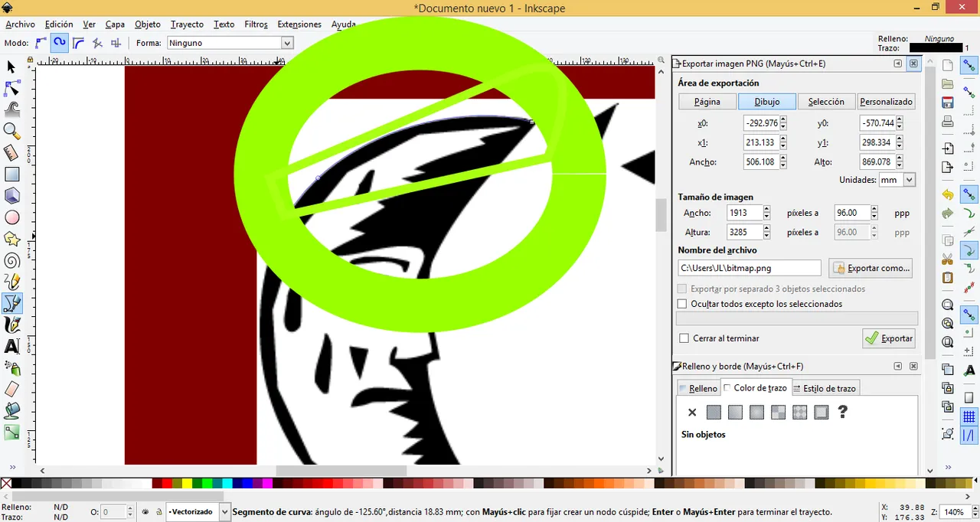Toggle current layer visibility eye
This screenshot has width=980, height=522.
[145, 512]
